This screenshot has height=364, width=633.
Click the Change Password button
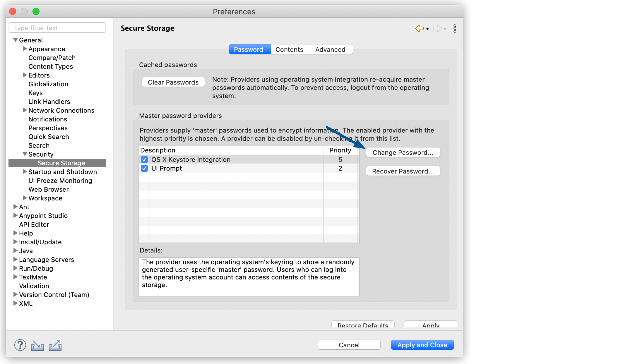point(403,152)
